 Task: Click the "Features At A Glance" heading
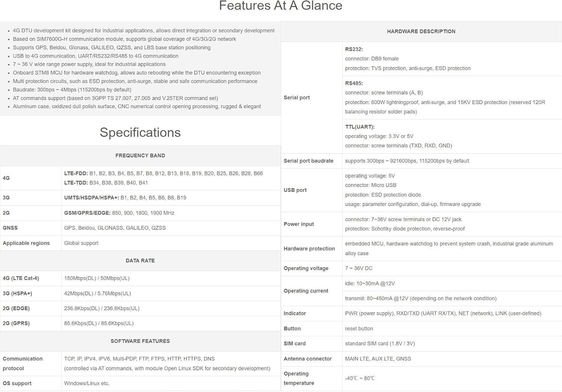click(x=280, y=6)
